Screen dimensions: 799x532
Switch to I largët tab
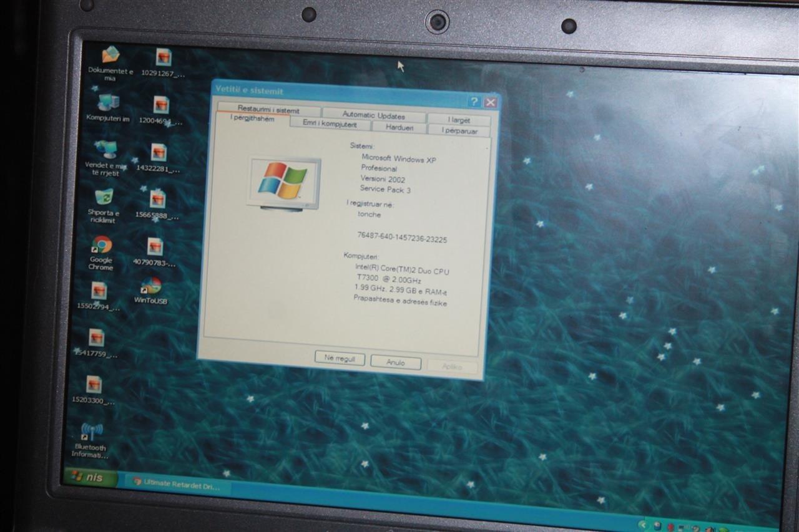459,120
